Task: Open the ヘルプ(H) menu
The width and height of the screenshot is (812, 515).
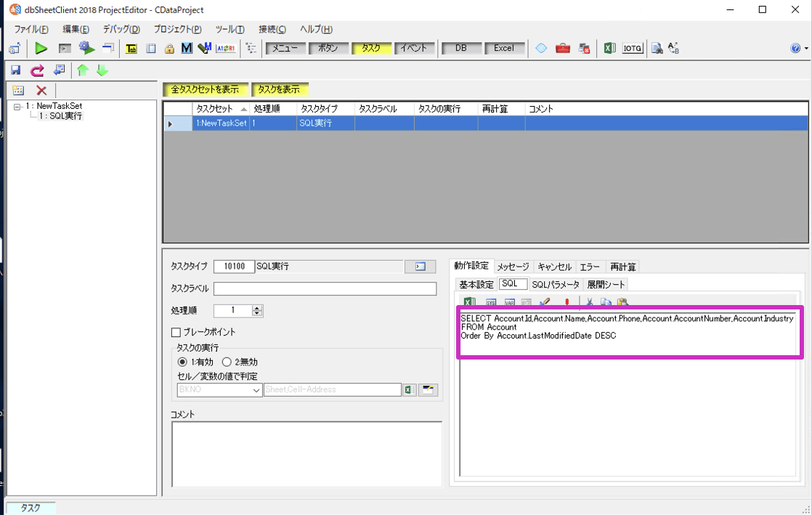Action: click(x=316, y=29)
